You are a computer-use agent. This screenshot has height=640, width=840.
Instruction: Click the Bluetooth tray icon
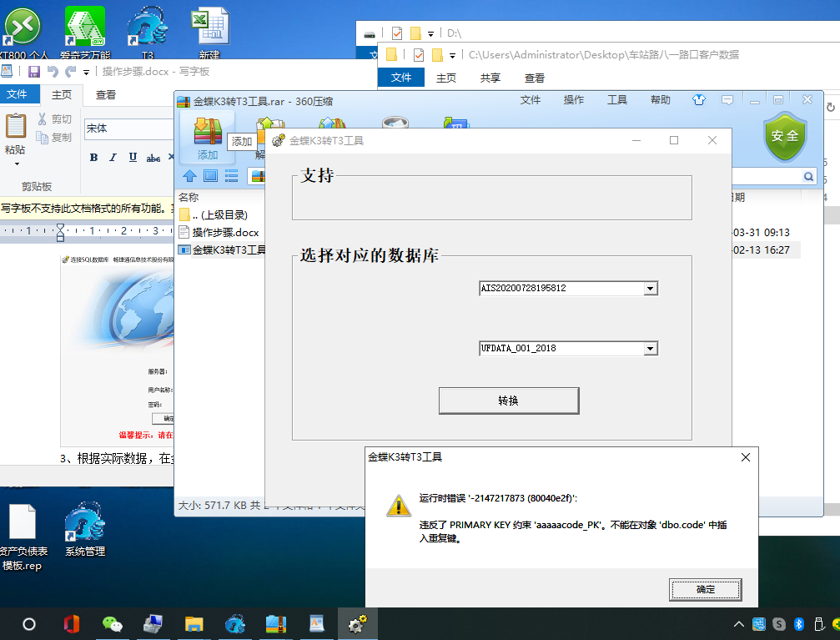pos(799,624)
